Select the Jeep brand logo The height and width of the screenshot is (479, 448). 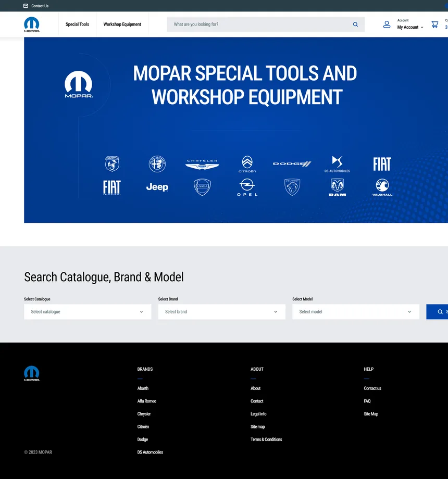coord(157,187)
